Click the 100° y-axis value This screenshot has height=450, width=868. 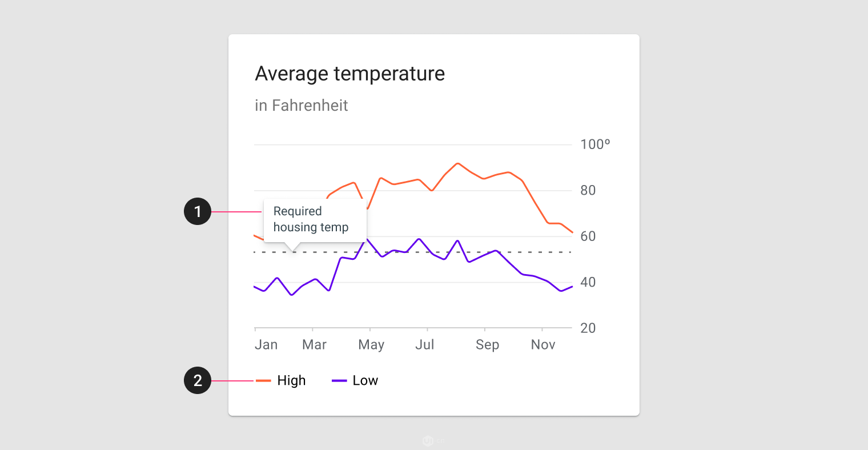click(595, 144)
